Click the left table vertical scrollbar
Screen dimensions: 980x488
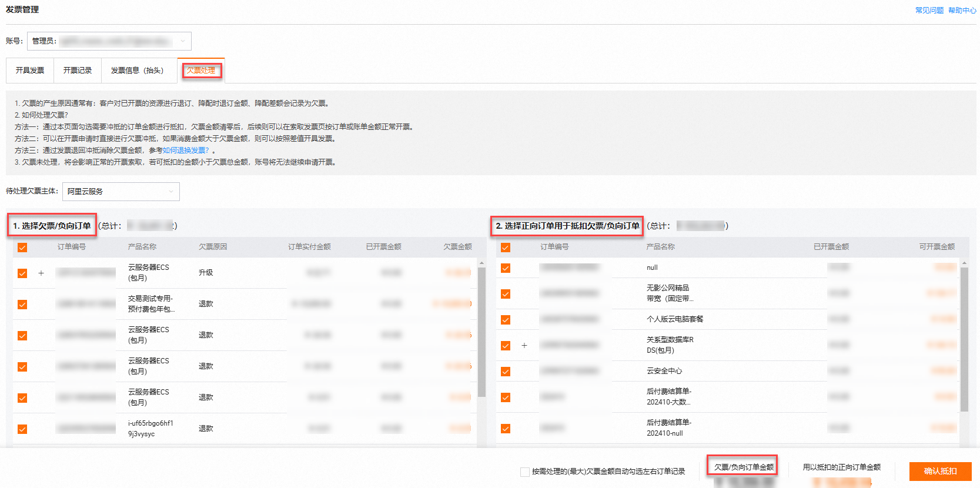tap(481, 332)
